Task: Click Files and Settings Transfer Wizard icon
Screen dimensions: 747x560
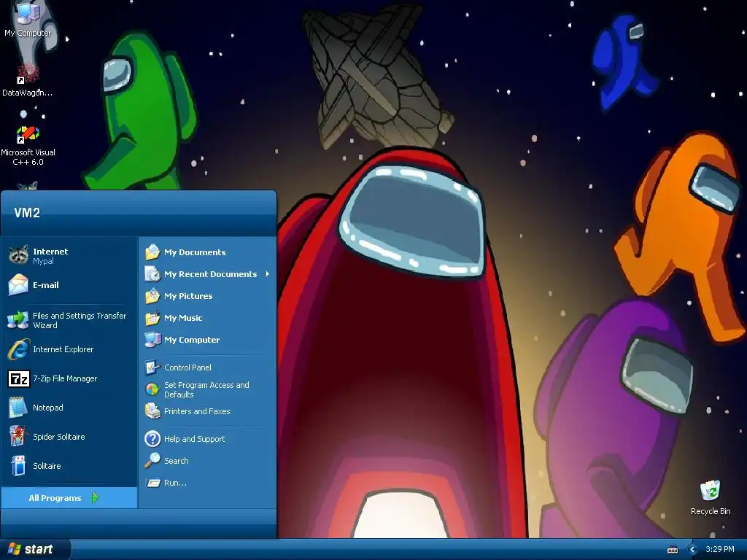Action: coord(18,320)
